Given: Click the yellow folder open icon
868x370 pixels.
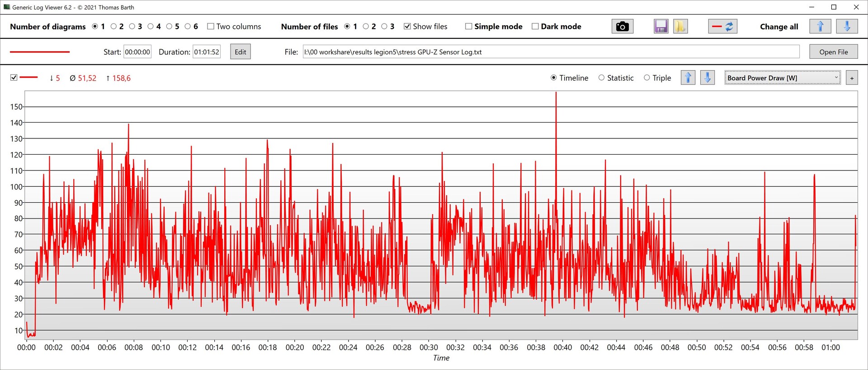Looking at the screenshot, I should point(680,27).
